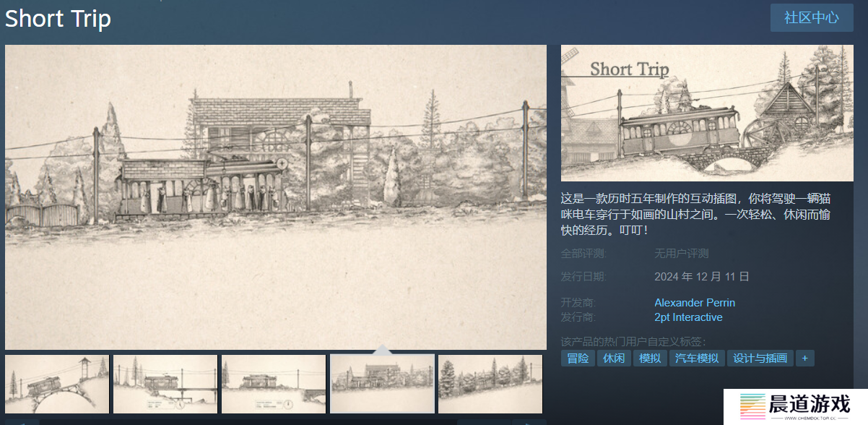Select the 模拟 tag
868x425 pixels.
[650, 359]
